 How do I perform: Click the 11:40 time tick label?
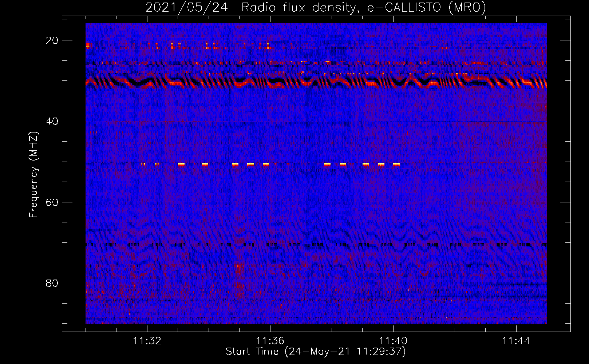393,341
